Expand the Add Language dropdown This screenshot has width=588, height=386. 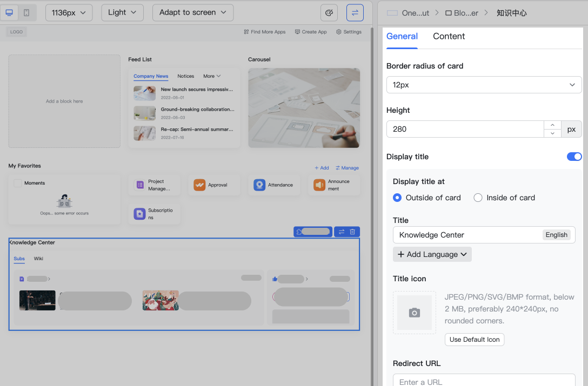point(432,254)
